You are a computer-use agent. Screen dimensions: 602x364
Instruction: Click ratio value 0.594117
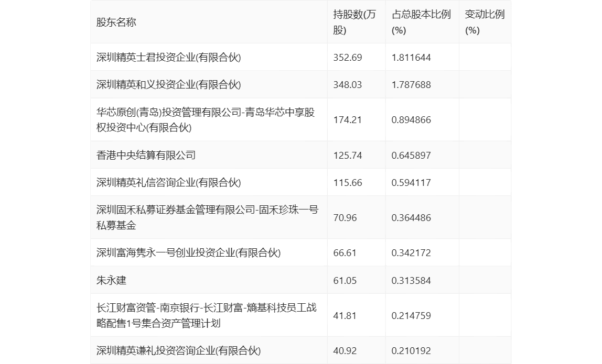[411, 183]
